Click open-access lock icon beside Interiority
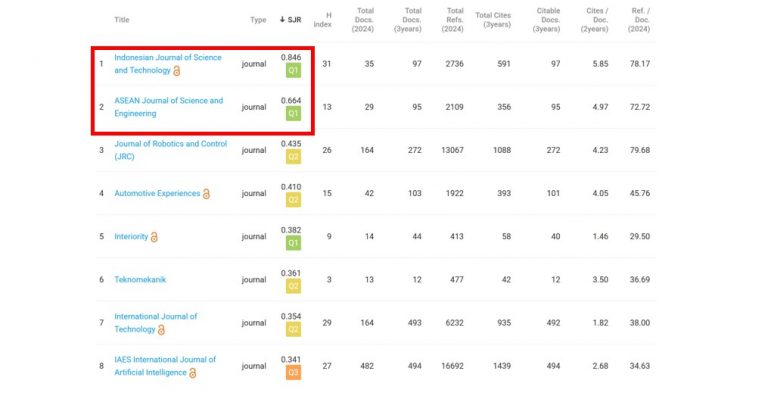This screenshot has height=399, width=768. click(x=154, y=237)
